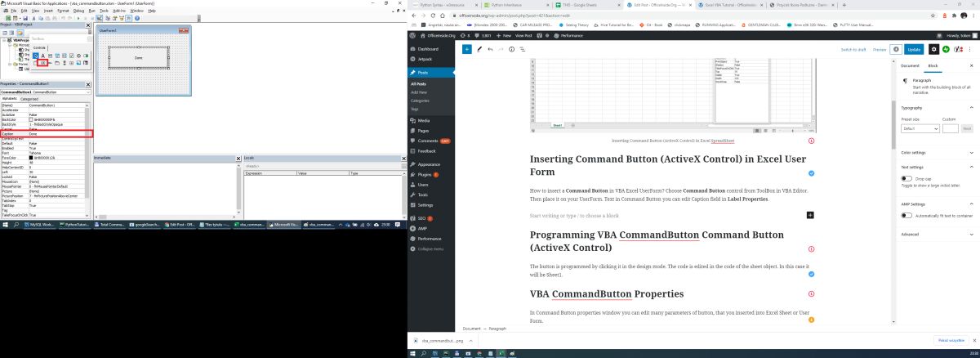Click the black inline add block button
This screenshot has height=358, width=980.
tap(810, 215)
